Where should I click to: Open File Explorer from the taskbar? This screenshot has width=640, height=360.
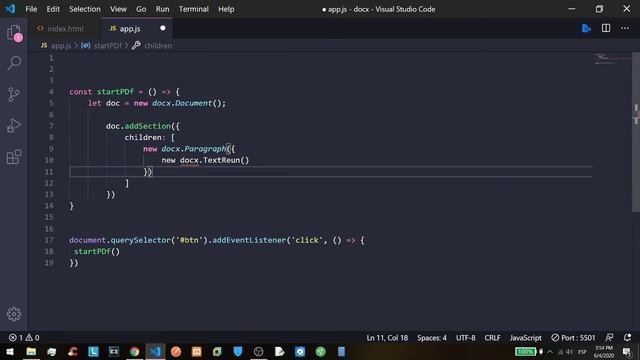point(31,351)
